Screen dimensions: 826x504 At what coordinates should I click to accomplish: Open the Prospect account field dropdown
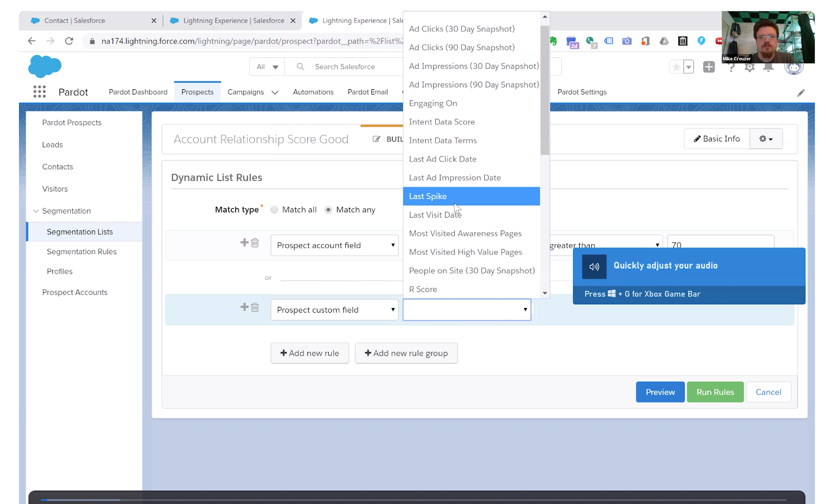pos(335,245)
